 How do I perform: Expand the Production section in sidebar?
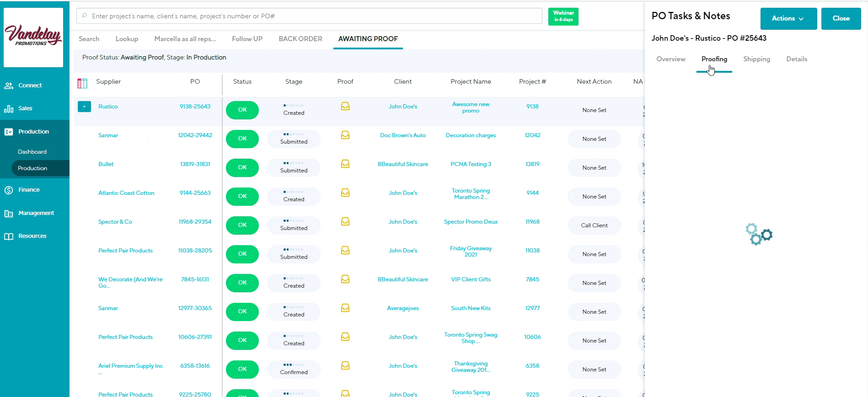click(x=33, y=132)
